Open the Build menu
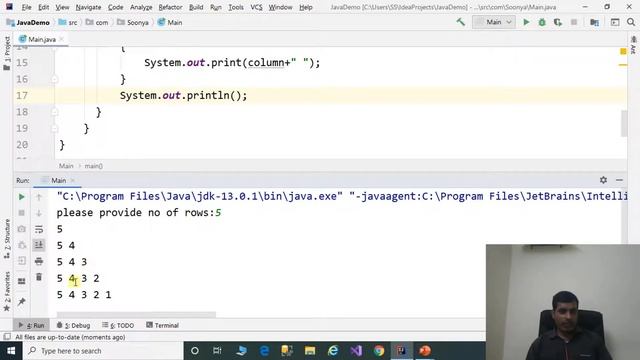 click(x=196, y=7)
